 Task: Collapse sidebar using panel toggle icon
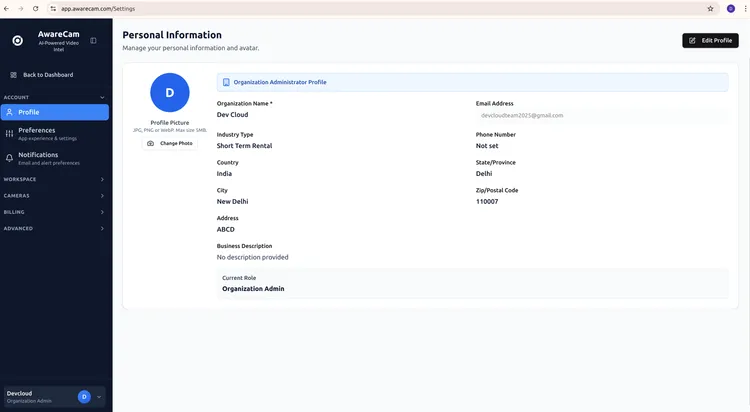pos(93,41)
